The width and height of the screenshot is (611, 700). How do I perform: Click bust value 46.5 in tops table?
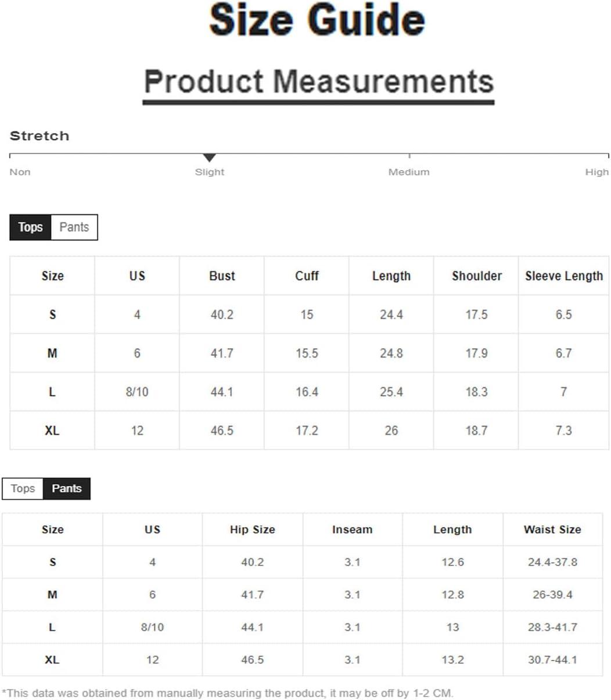(x=222, y=431)
